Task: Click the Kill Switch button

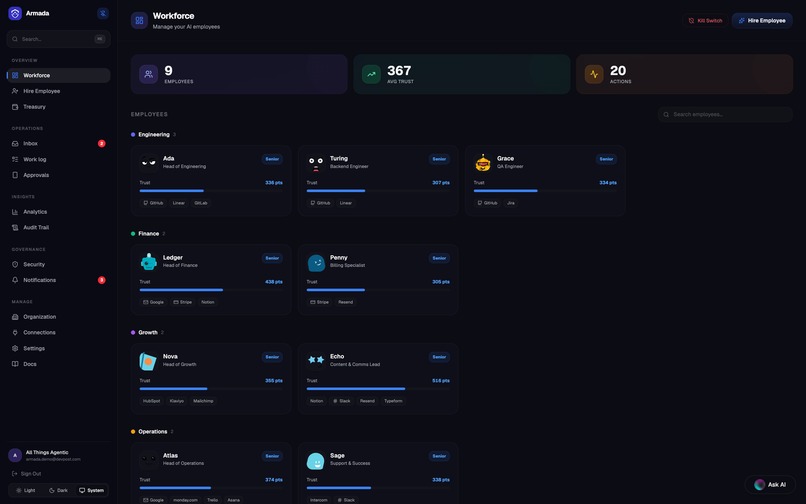Action: 705,21
